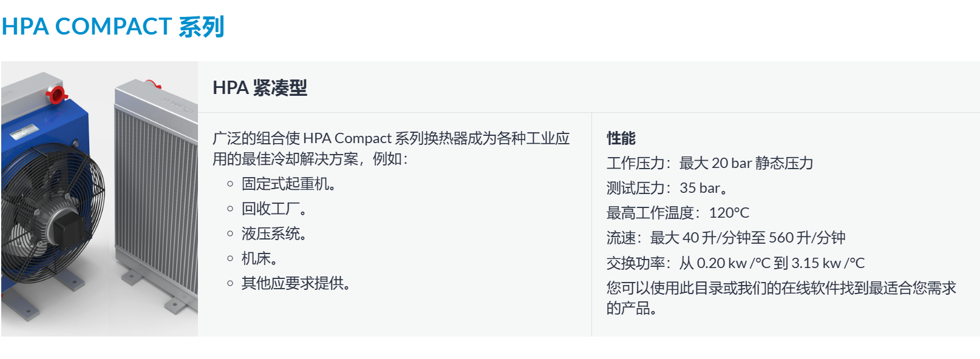
Task: Select the 机床 list item
Action: point(259,258)
